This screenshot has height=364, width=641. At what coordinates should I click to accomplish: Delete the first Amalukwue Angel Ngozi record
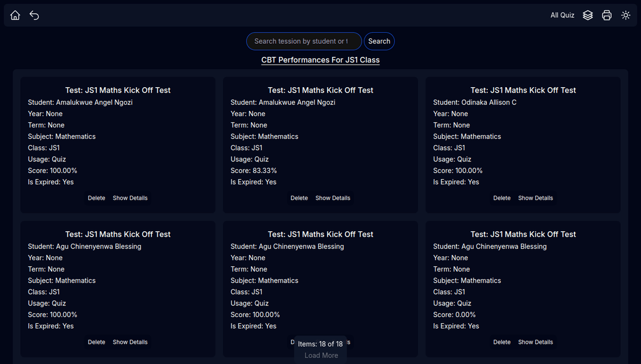96,197
